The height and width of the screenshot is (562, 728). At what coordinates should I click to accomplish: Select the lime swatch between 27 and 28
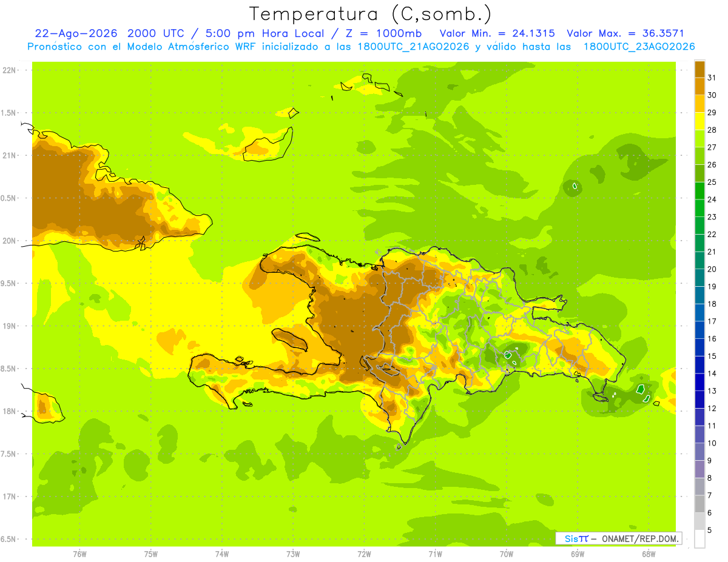pyautogui.click(x=699, y=138)
